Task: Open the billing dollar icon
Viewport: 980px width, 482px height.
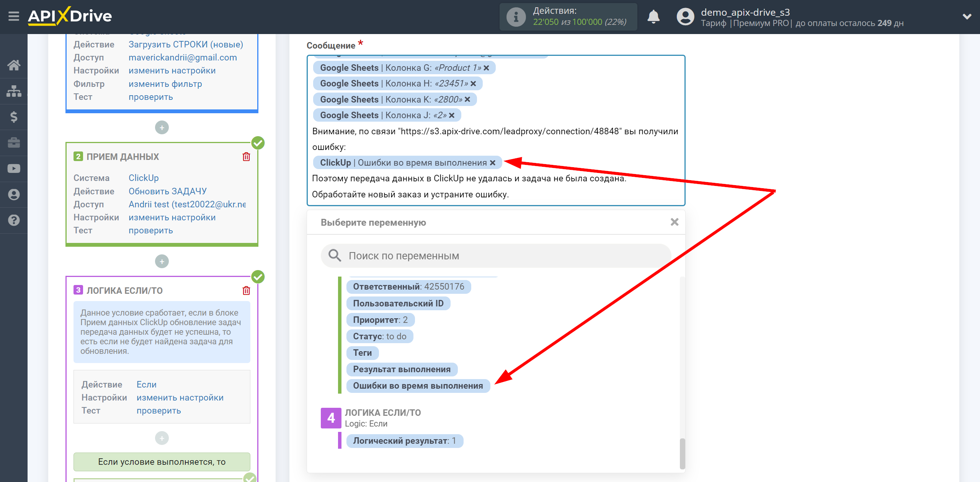Action: coord(14,117)
